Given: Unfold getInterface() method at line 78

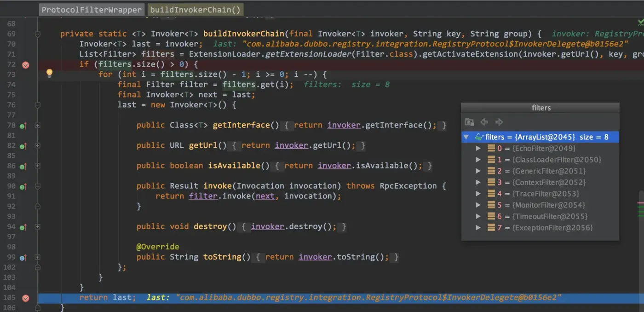Looking at the screenshot, I should coord(38,125).
